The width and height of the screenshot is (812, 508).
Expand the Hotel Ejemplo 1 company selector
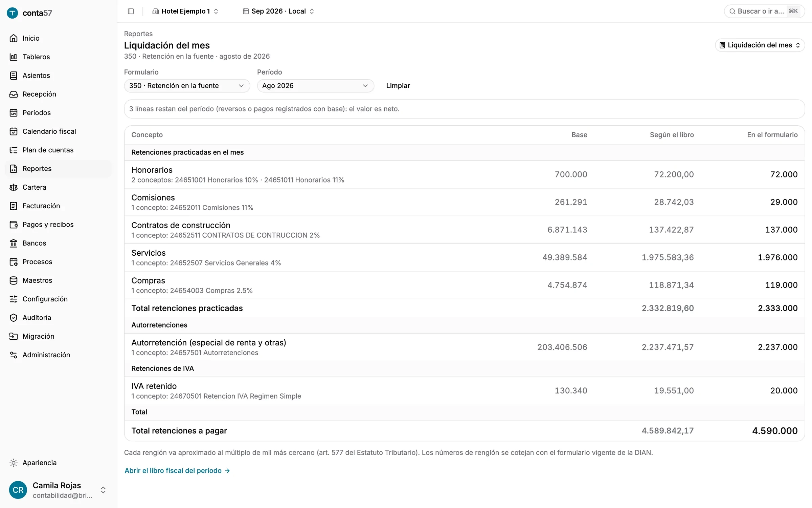click(185, 11)
